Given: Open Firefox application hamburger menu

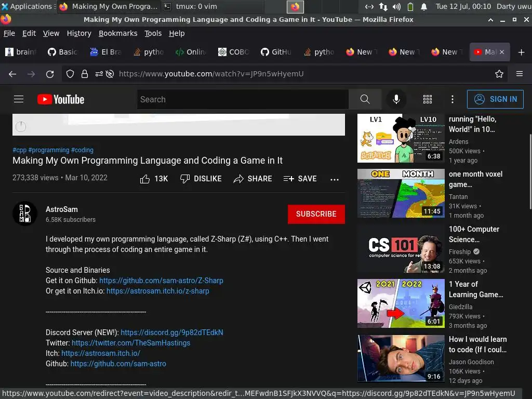Looking at the screenshot, I should pos(520,74).
